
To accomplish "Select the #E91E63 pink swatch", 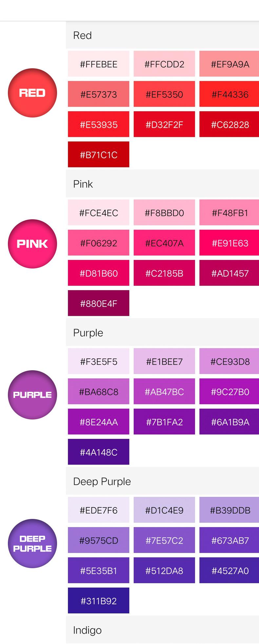I will pyautogui.click(x=229, y=243).
